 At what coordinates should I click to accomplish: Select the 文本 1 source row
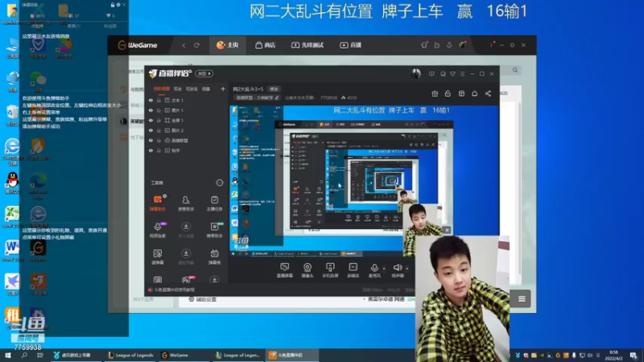pyautogui.click(x=186, y=100)
